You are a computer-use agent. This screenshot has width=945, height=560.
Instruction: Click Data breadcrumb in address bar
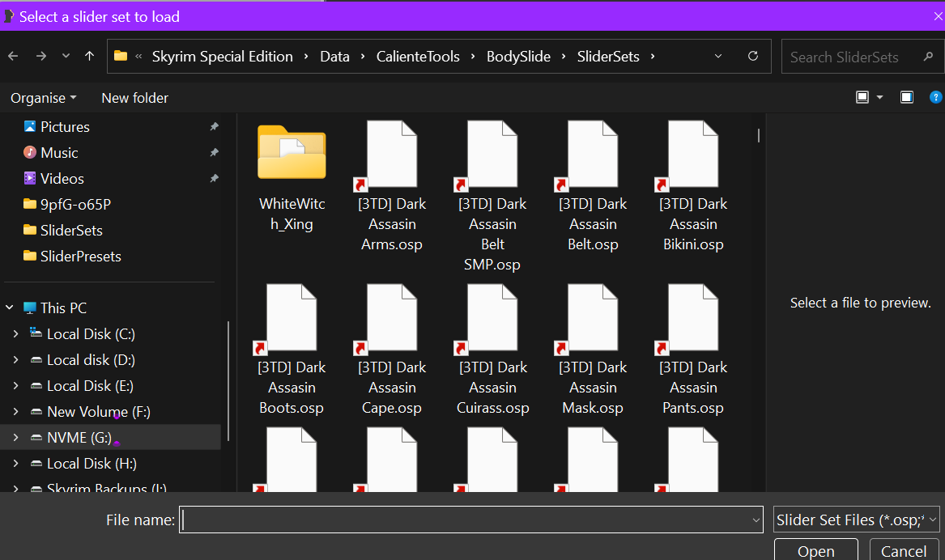(x=334, y=57)
